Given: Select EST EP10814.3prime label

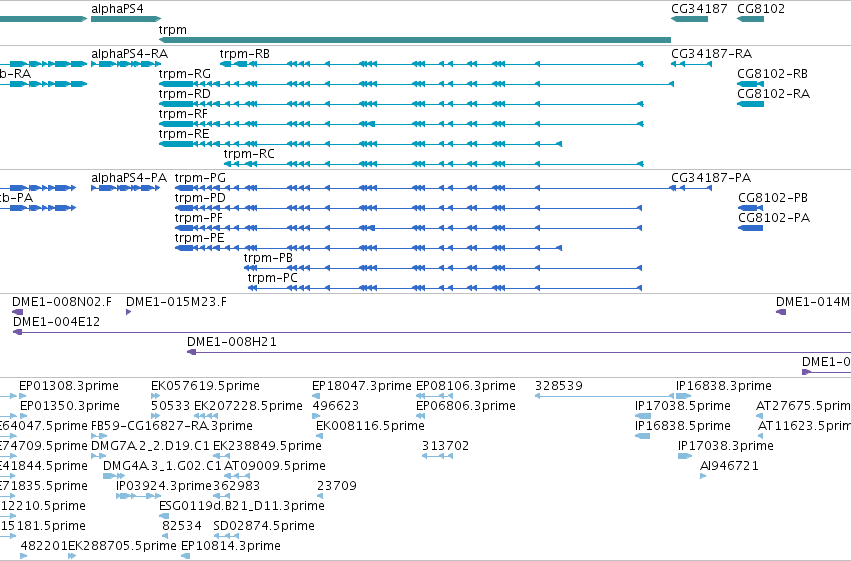Looking at the screenshot, I should 231,546.
